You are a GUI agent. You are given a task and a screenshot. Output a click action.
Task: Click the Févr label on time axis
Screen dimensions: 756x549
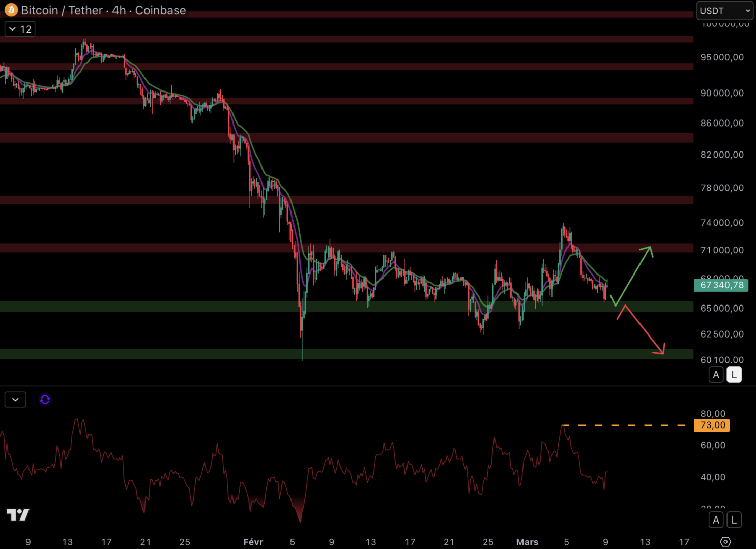coord(253,542)
